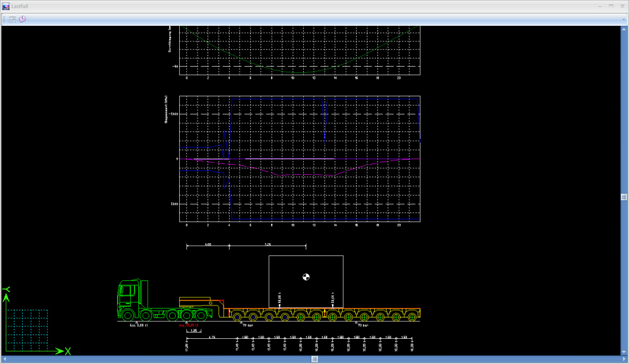This screenshot has width=629, height=364.
Task: Click the horizontal scrollbar thumb
Action: coord(314,360)
